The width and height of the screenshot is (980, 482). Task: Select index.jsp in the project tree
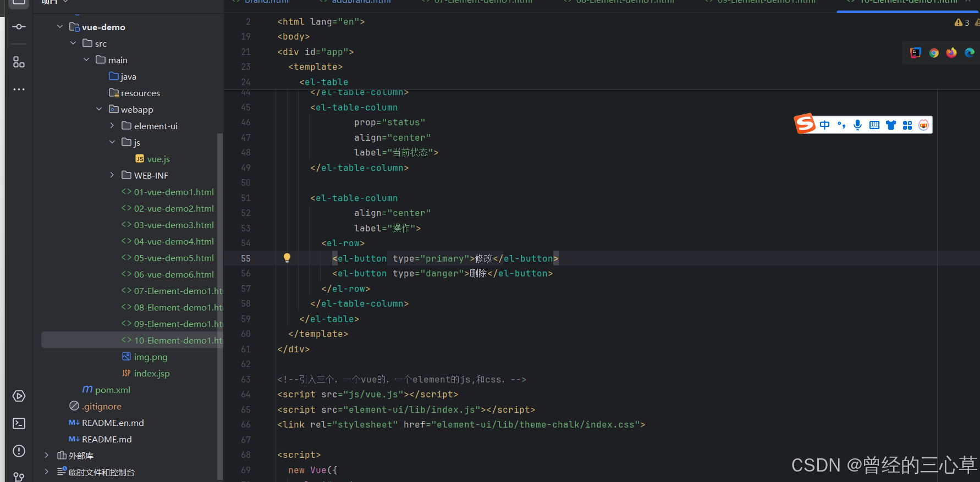[146, 373]
